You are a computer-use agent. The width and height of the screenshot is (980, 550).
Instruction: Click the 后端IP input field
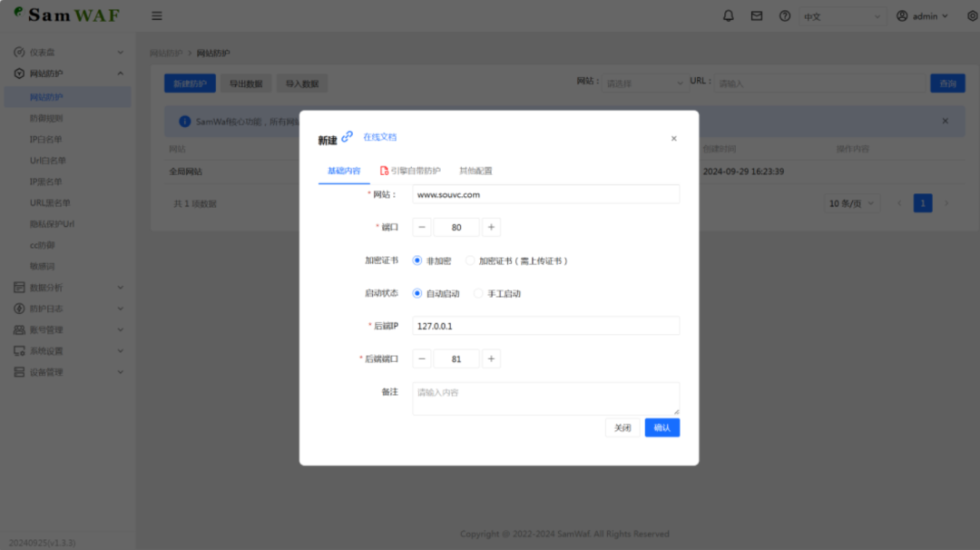tap(545, 326)
